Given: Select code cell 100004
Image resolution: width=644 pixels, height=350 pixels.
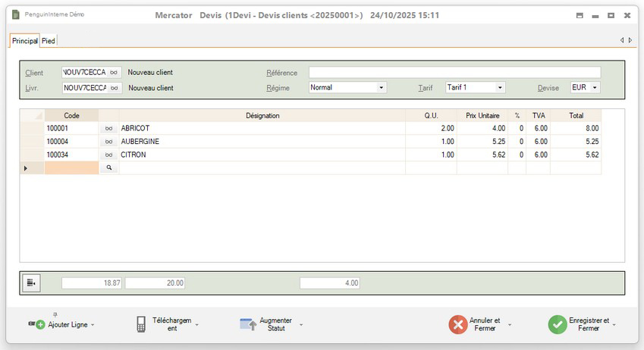Looking at the screenshot, I should pyautogui.click(x=71, y=142).
